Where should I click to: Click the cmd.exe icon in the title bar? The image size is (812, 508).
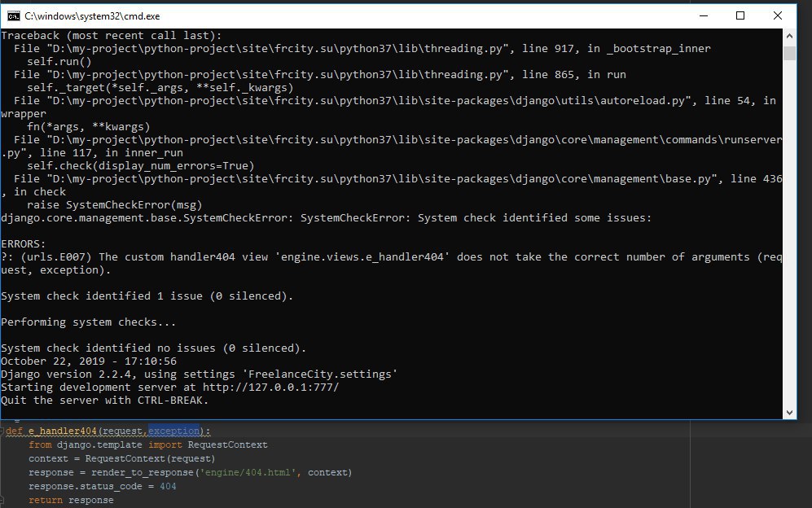point(14,16)
